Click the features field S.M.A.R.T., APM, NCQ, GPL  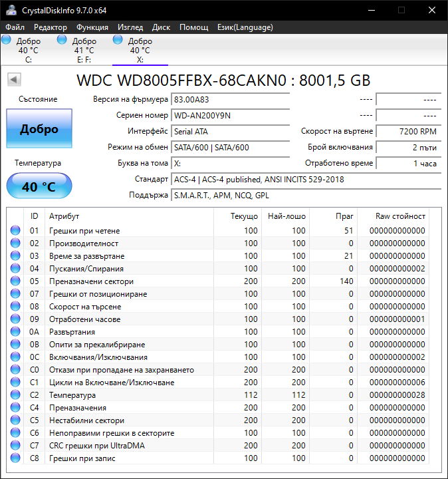coord(306,195)
